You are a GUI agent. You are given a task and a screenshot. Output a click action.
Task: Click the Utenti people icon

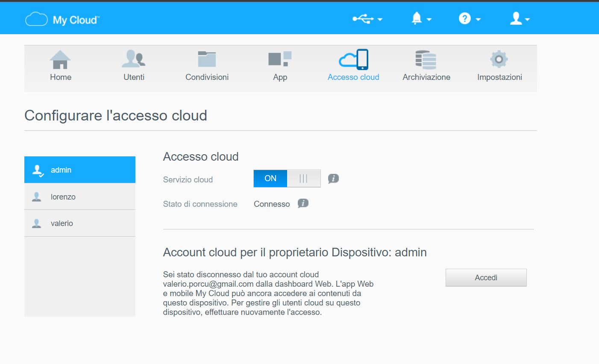tap(134, 59)
